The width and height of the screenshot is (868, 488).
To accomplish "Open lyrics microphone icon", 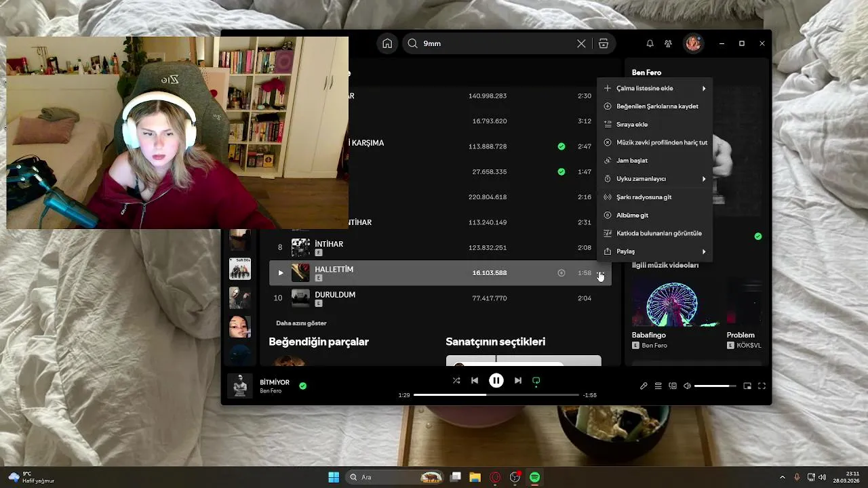I will point(644,386).
